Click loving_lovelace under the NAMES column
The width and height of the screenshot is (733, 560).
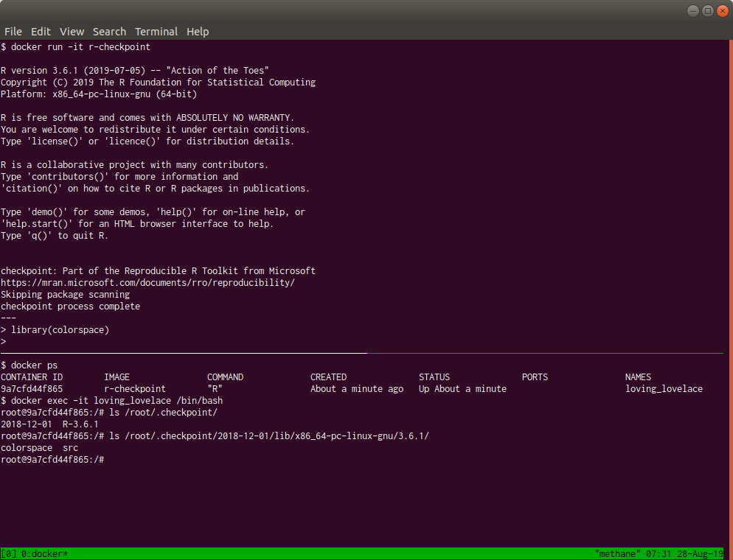(664, 389)
